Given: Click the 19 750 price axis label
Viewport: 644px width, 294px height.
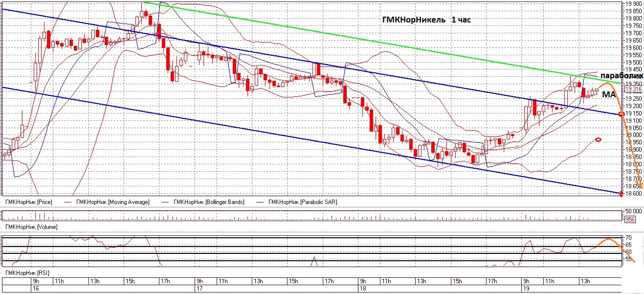Looking at the screenshot, I should point(634,26).
